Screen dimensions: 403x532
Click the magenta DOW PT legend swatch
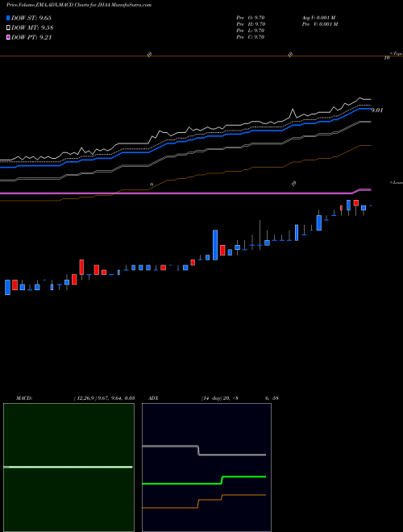click(x=9, y=37)
